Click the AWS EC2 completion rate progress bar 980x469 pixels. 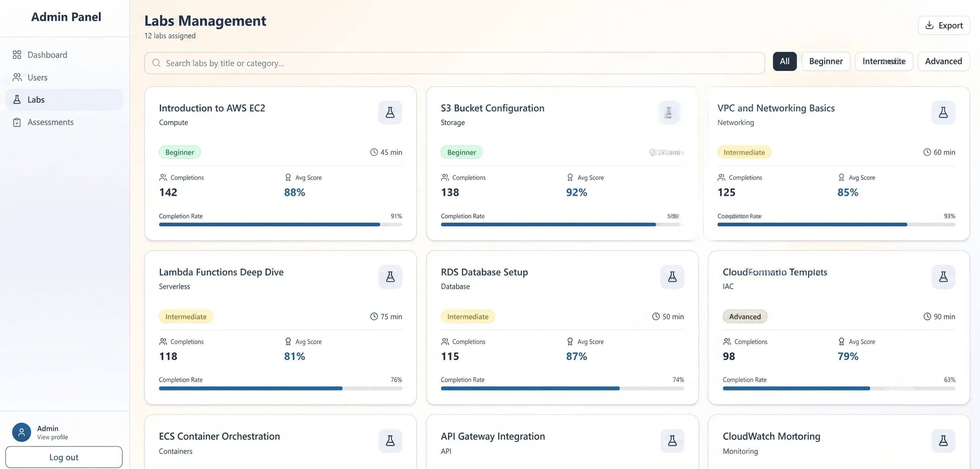(x=280, y=225)
